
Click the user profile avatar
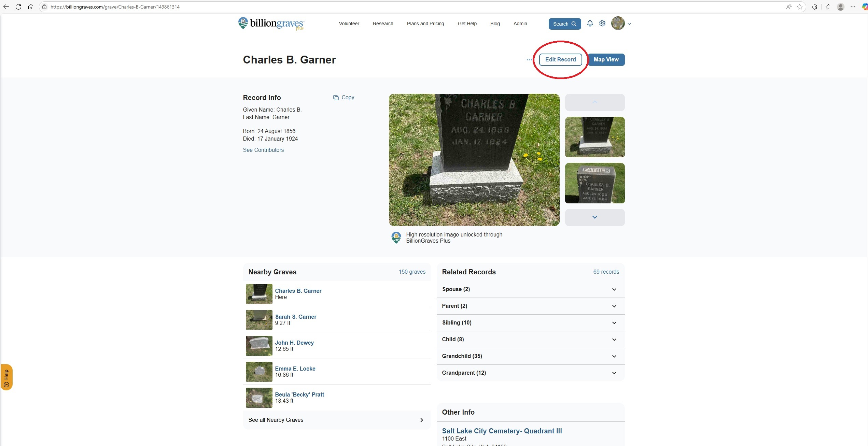point(618,24)
